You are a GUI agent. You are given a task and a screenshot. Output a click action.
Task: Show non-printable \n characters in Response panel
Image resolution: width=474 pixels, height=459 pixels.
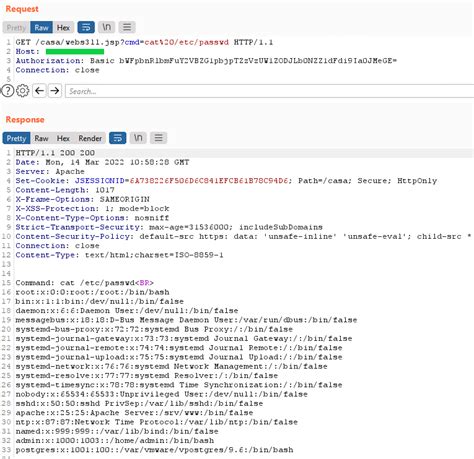[x=138, y=138]
